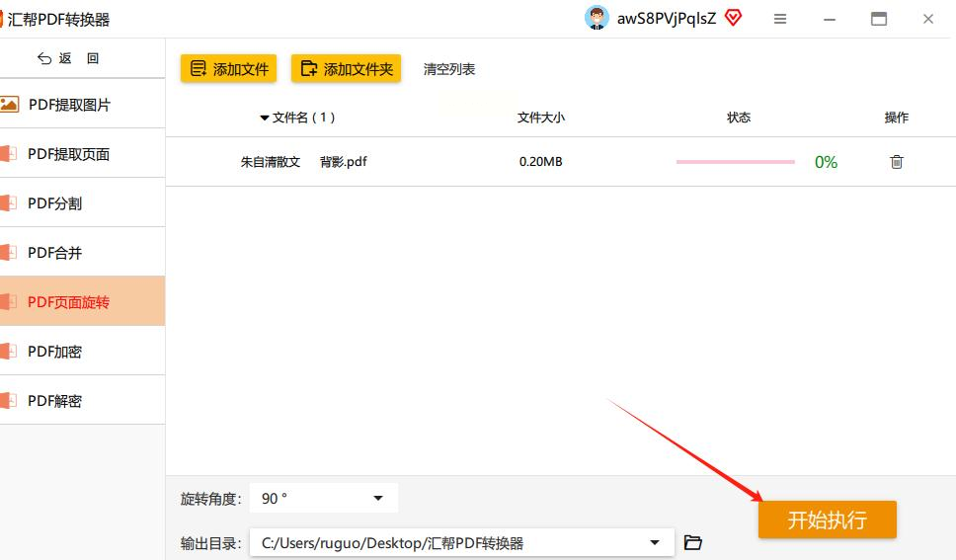Click the red VIP diamond icon
Image resolution: width=956 pixels, height=560 pixels.
coord(733,18)
